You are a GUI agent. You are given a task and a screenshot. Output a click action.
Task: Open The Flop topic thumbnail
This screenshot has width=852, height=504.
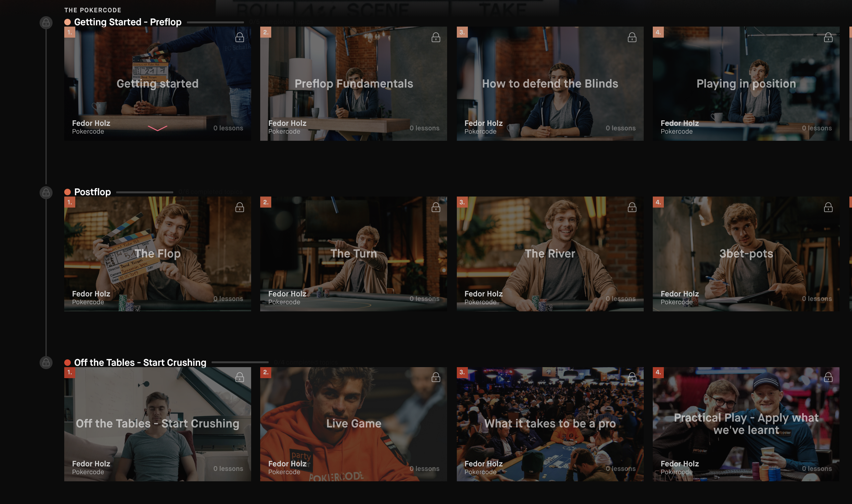tap(157, 254)
